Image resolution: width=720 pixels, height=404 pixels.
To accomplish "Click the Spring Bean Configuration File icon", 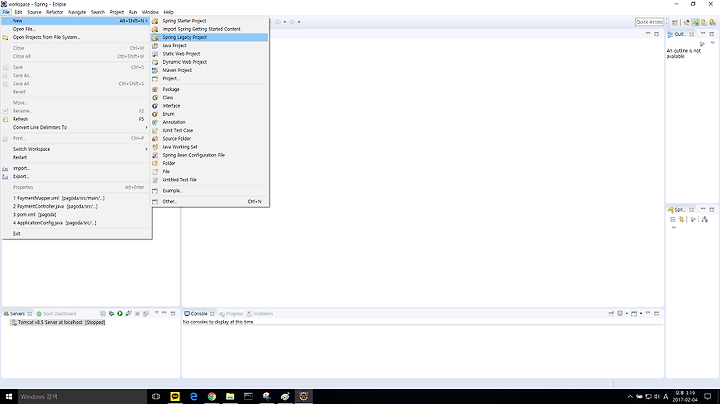I will (155, 155).
